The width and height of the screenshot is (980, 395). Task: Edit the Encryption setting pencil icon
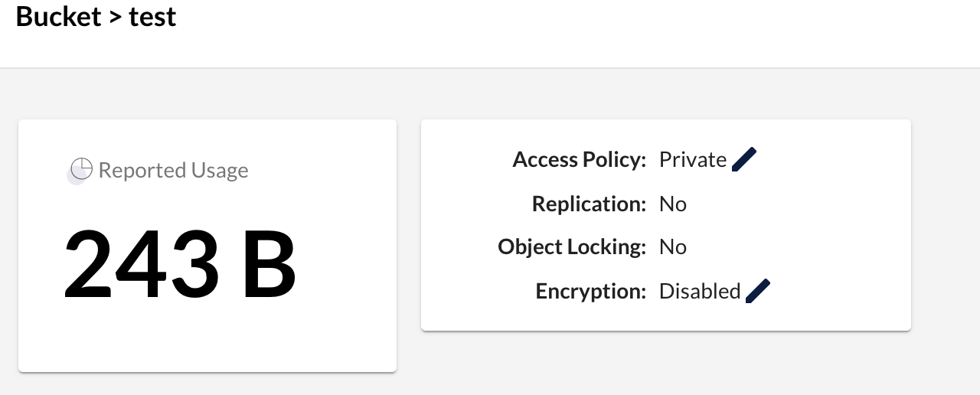coord(758,291)
